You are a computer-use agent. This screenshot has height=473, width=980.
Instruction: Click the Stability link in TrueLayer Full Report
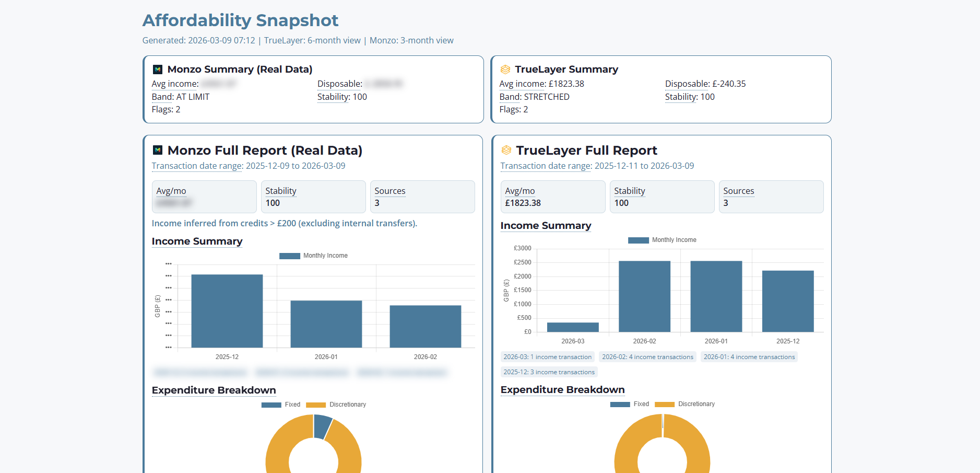[x=629, y=191]
